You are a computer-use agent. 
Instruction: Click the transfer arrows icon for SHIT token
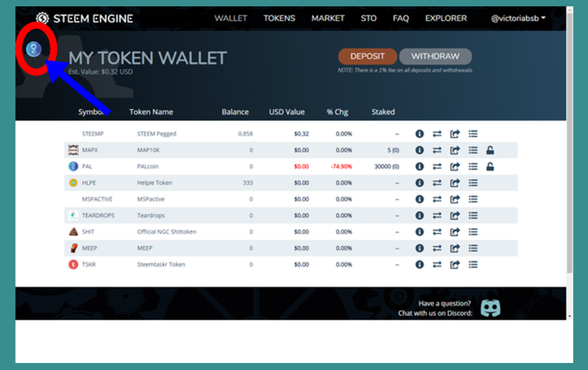click(437, 231)
